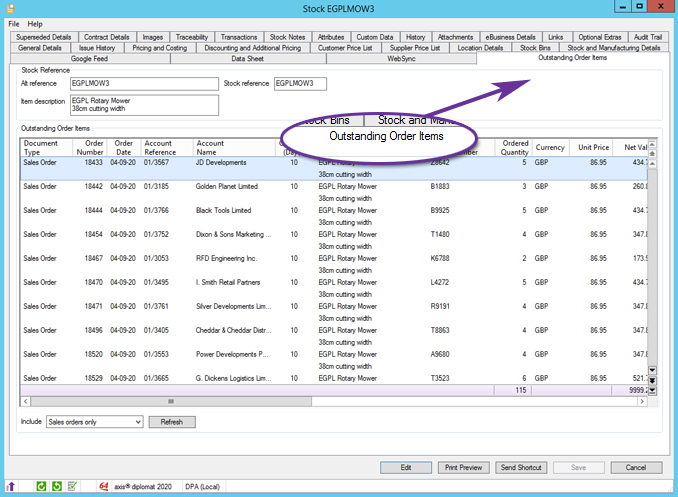Select the I. Smith Retail Partners row
678x497 pixels.
334,288
